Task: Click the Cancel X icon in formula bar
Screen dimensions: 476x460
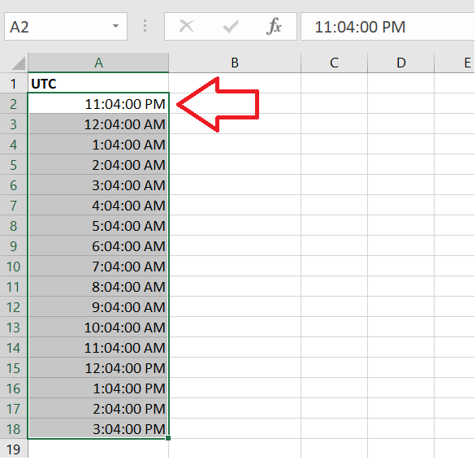Action: coord(186,26)
